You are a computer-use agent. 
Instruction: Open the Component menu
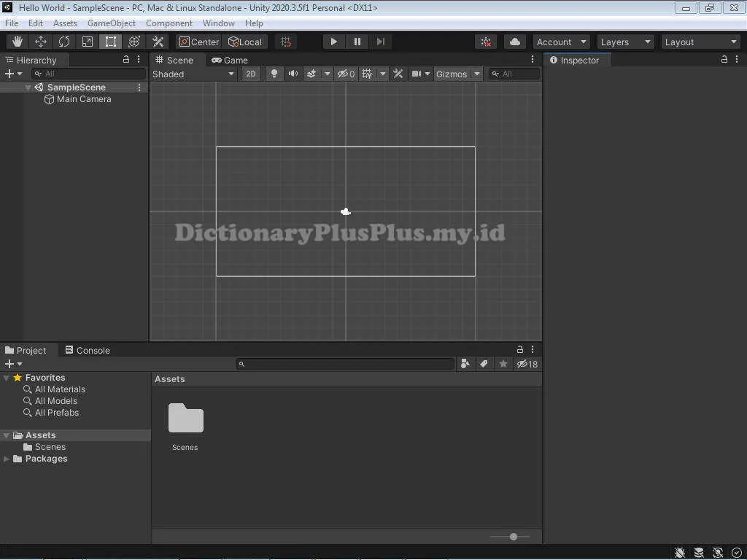[x=169, y=23]
